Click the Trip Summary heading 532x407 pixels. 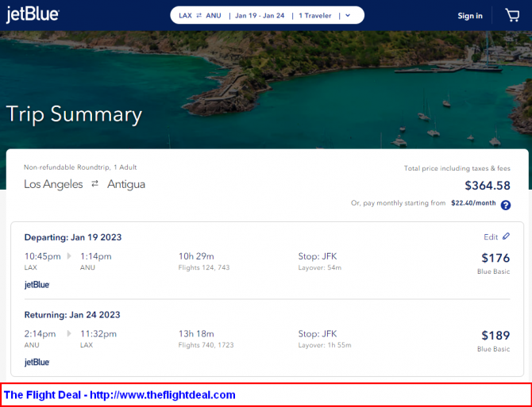tap(74, 114)
